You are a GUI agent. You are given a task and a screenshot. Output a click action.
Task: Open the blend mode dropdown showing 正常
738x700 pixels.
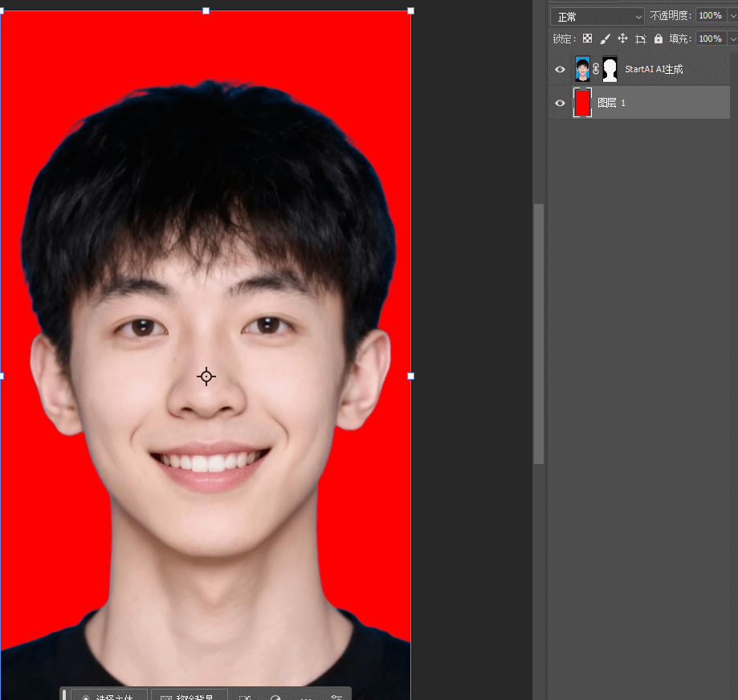click(x=596, y=15)
